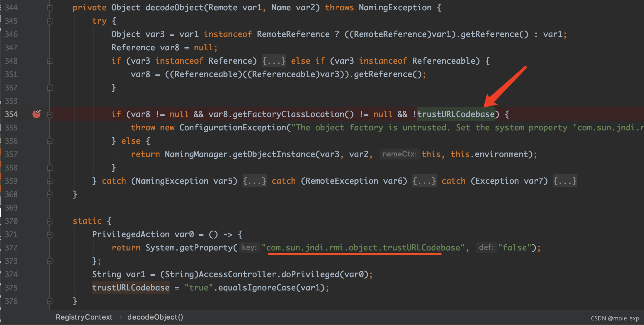The width and height of the screenshot is (644, 325).
Task: Click ConfigurationException on line 355
Action: click(x=233, y=128)
